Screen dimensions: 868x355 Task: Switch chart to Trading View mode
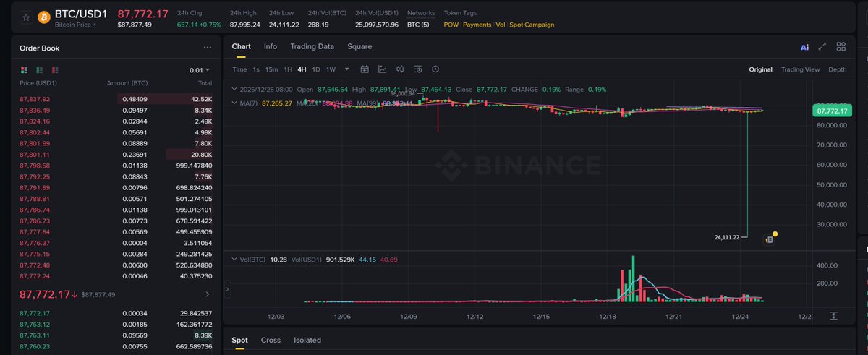click(x=800, y=69)
